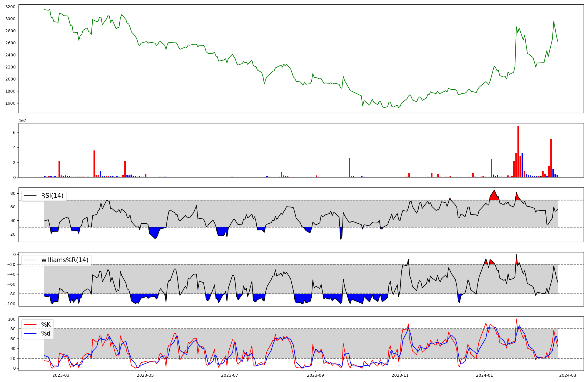The image size is (588, 382).
Task: Click the 3200 price axis label
Action: point(10,7)
